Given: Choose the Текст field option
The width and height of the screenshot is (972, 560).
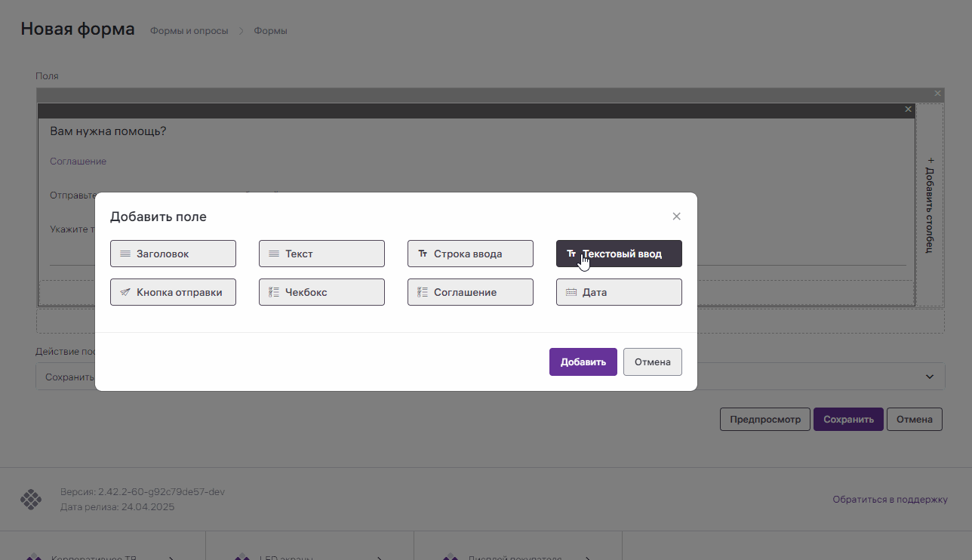Looking at the screenshot, I should pos(321,254).
